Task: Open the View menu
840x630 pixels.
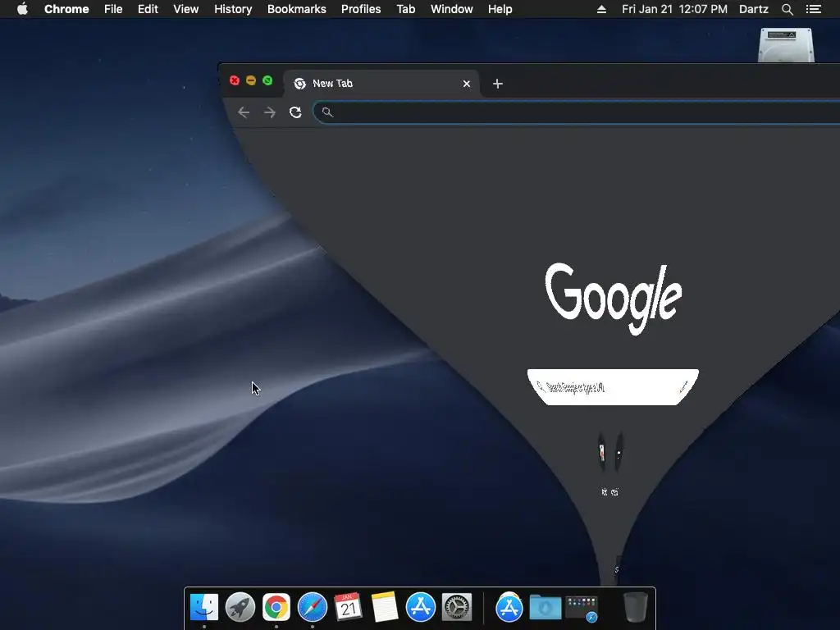Action: click(186, 9)
